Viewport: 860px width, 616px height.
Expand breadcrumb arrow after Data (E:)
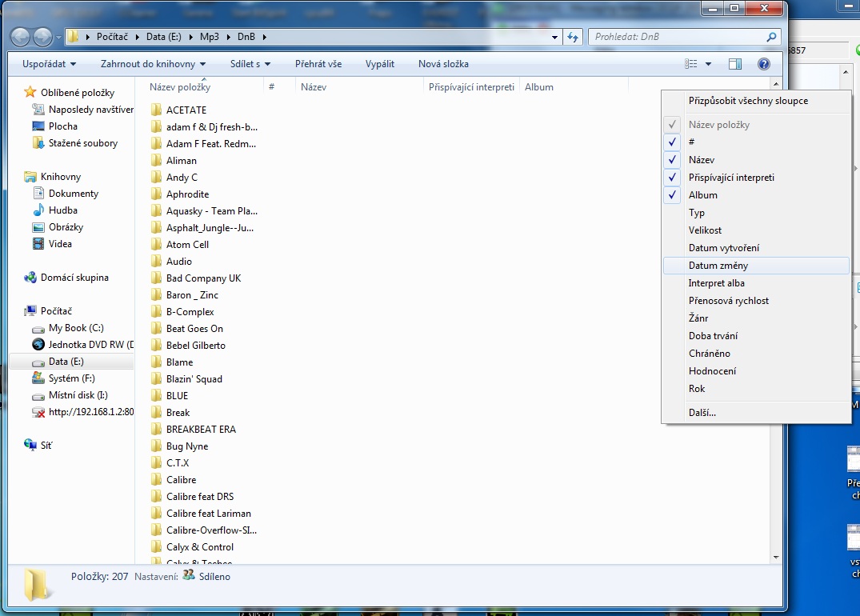click(191, 37)
